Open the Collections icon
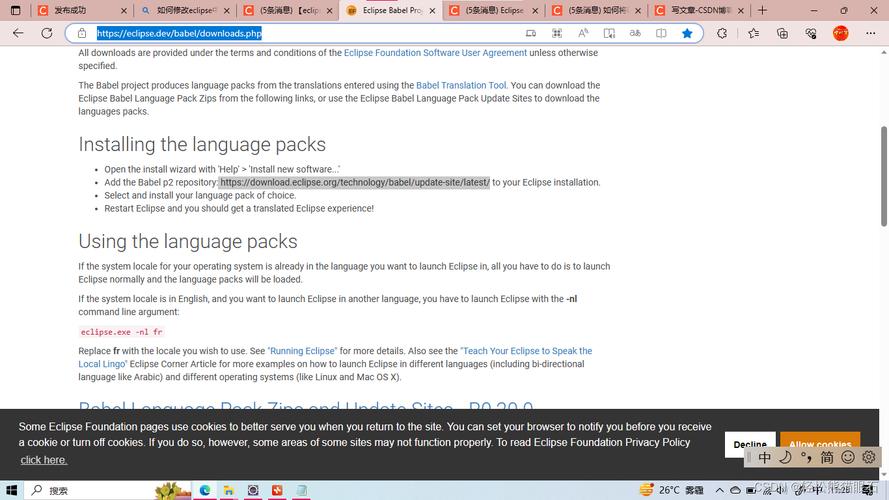Screen dimensions: 889x500 (782, 33)
